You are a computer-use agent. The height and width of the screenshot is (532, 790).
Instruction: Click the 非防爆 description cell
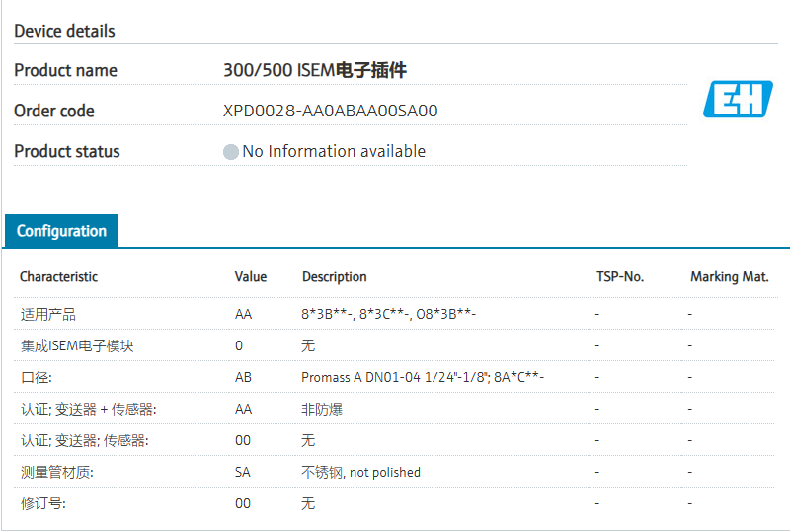coord(322,409)
